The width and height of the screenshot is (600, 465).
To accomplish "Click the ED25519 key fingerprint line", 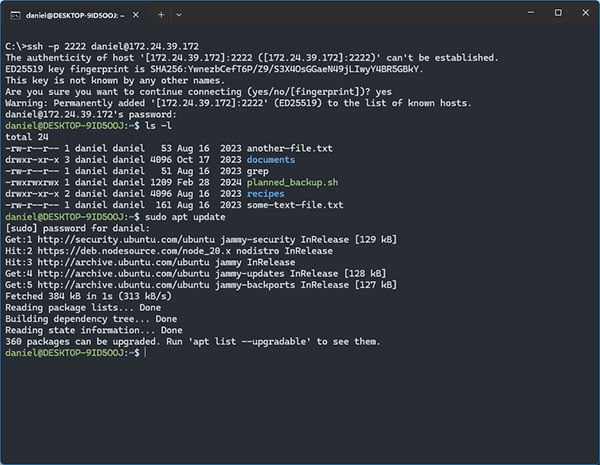I will point(214,69).
